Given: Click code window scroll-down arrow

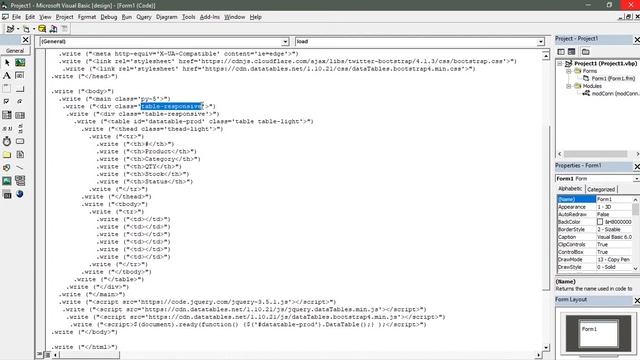Looking at the screenshot, I should tap(546, 347).
